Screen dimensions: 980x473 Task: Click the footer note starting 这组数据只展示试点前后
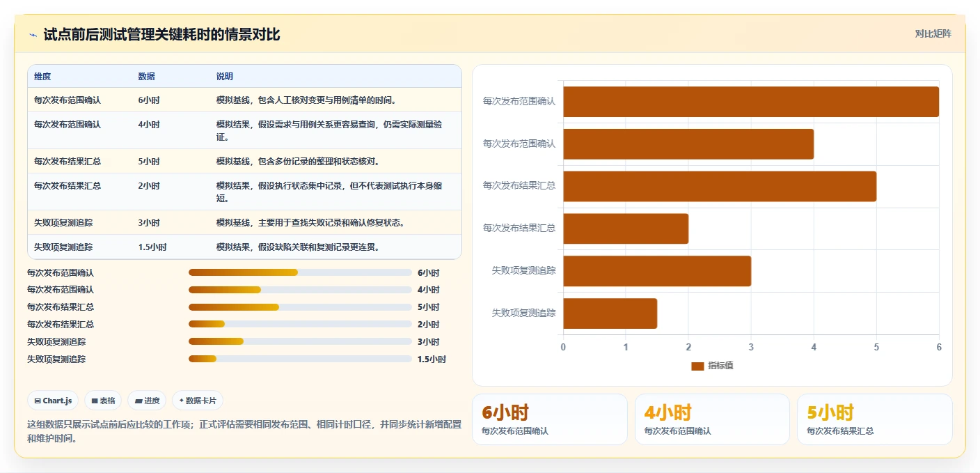click(244, 431)
